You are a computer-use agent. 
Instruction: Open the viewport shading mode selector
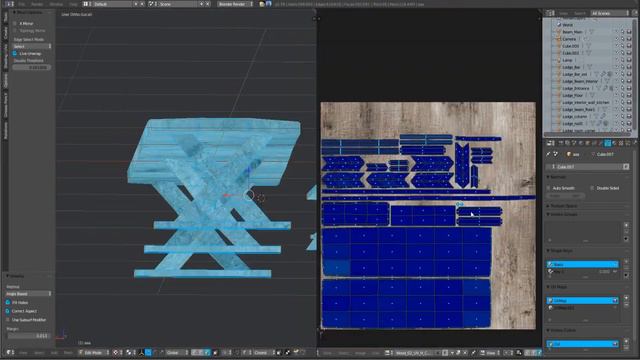[117, 352]
